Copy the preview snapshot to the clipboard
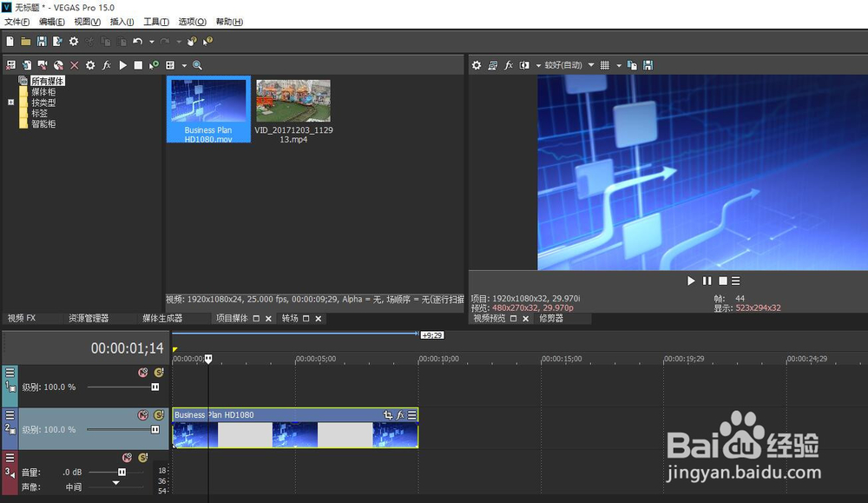 click(632, 65)
